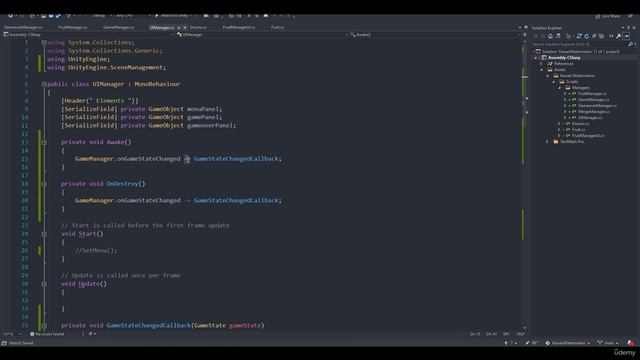The image size is (640, 360).
Task: Click the Collapse All icon in Solution Explorer
Action: tap(594, 36)
